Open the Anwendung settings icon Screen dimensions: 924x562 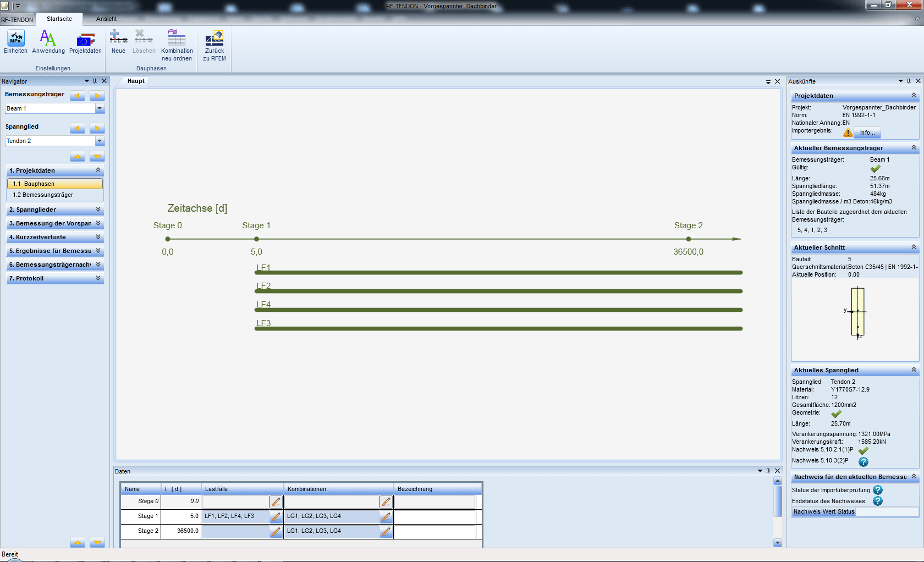point(48,42)
